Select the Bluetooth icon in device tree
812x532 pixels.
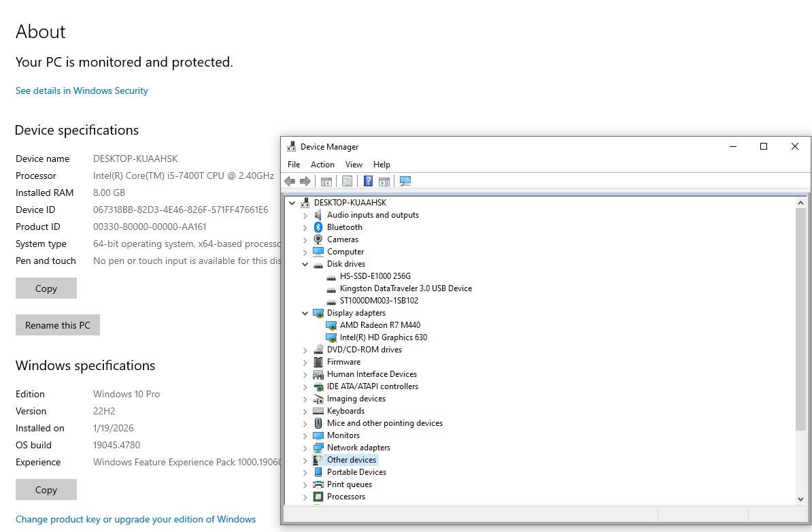click(318, 227)
